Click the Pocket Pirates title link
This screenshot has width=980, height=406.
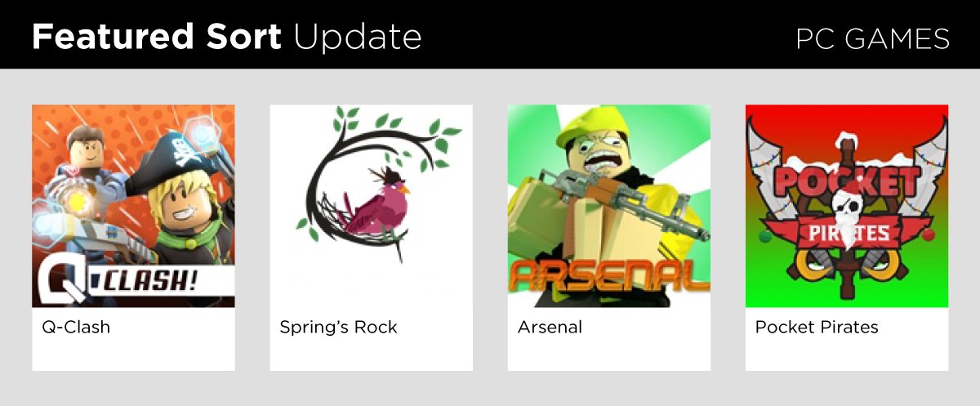[x=817, y=328]
